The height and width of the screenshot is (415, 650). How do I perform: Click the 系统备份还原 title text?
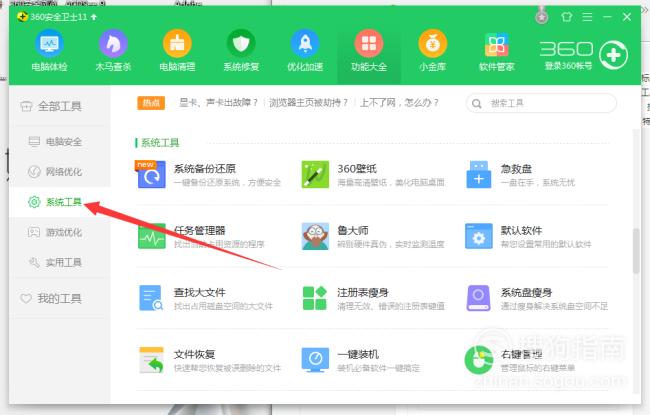[205, 169]
